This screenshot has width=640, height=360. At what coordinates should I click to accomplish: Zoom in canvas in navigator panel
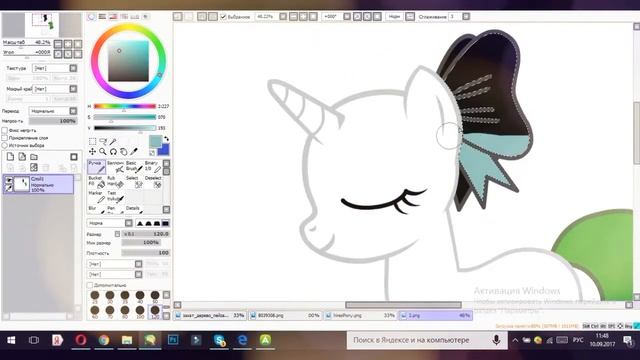point(68,44)
